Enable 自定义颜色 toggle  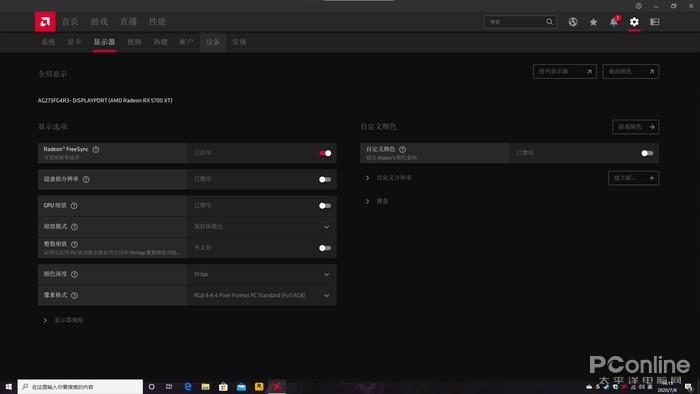647,153
